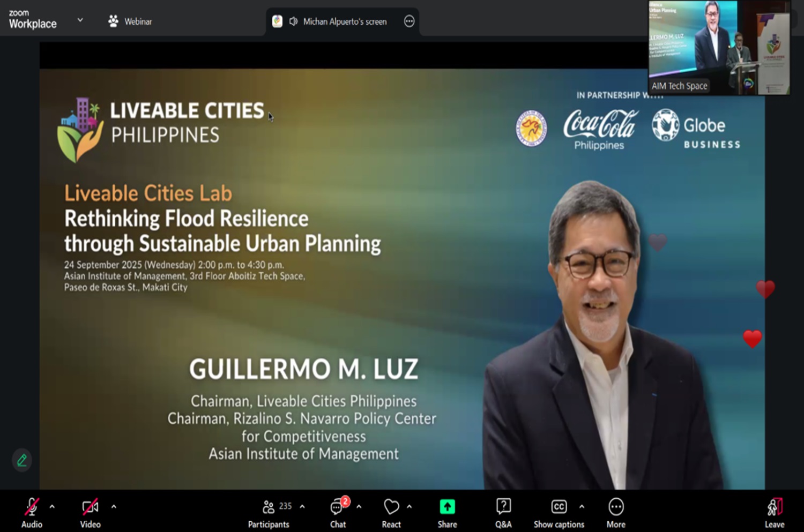Click the green annotate pencil icon
Viewport: 804px width, 532px height.
click(x=22, y=460)
